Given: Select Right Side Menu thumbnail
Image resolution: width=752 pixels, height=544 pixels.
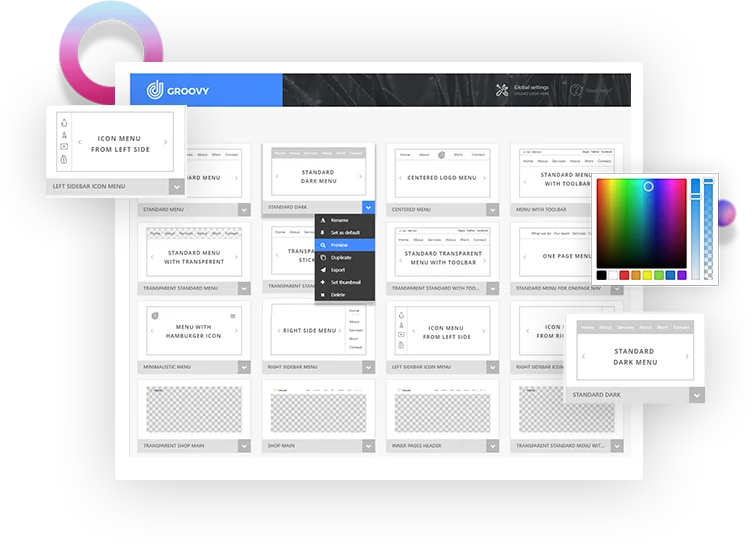Looking at the screenshot, I should [x=318, y=331].
